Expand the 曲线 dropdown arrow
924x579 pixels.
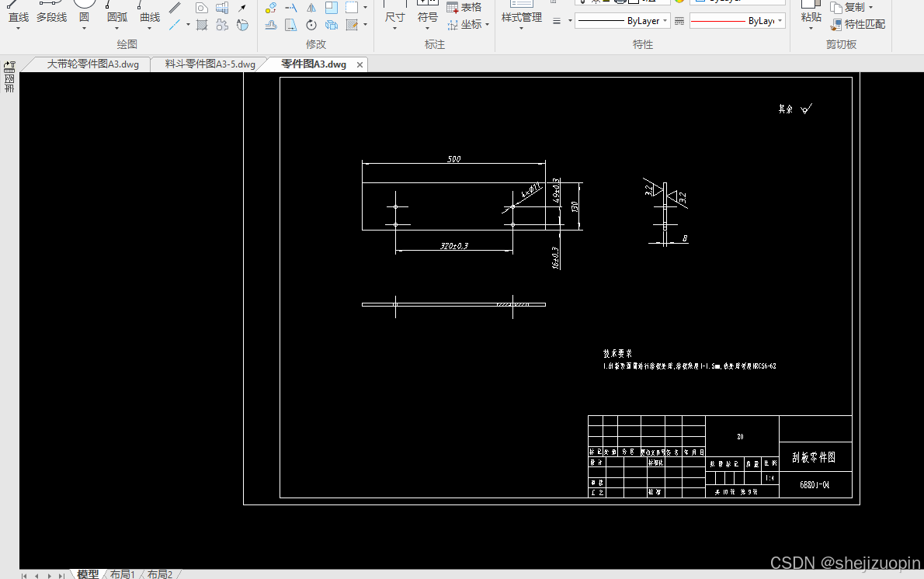coord(150,28)
